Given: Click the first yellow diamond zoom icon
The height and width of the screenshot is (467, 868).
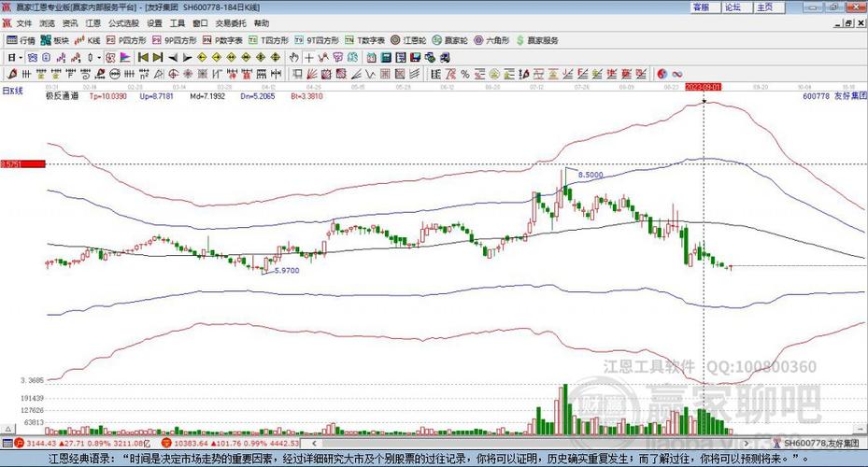Looking at the screenshot, I should pyautogui.click(x=202, y=57).
